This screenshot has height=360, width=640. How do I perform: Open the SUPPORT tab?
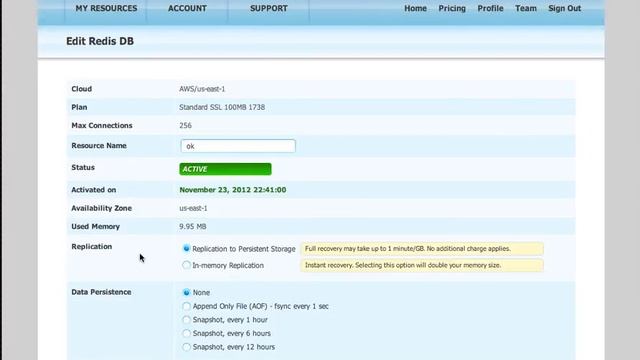pyautogui.click(x=269, y=9)
